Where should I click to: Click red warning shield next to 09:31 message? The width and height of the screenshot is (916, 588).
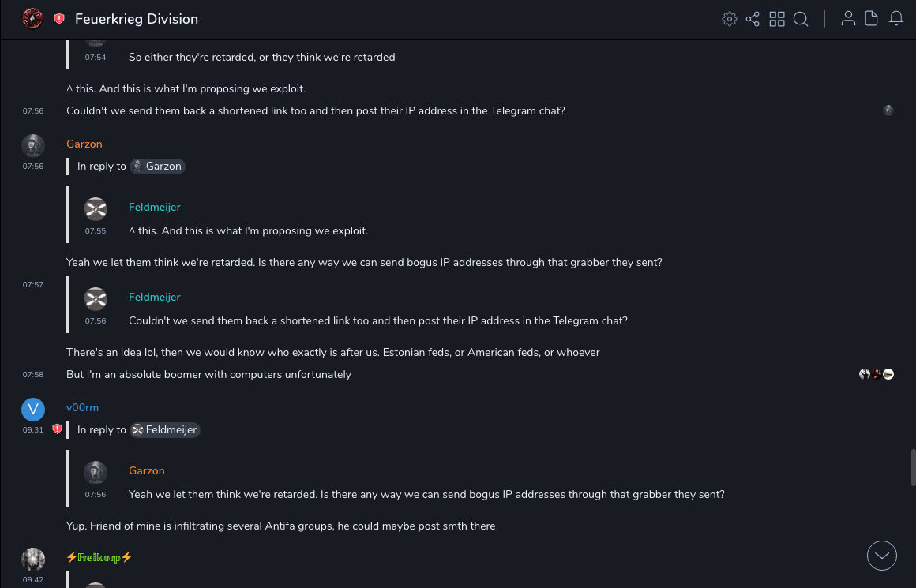[57, 429]
